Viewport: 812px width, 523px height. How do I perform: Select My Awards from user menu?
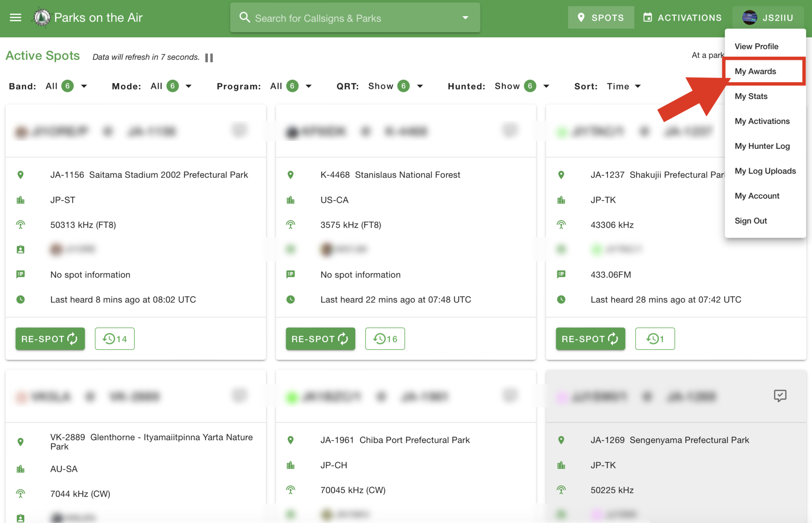click(755, 71)
